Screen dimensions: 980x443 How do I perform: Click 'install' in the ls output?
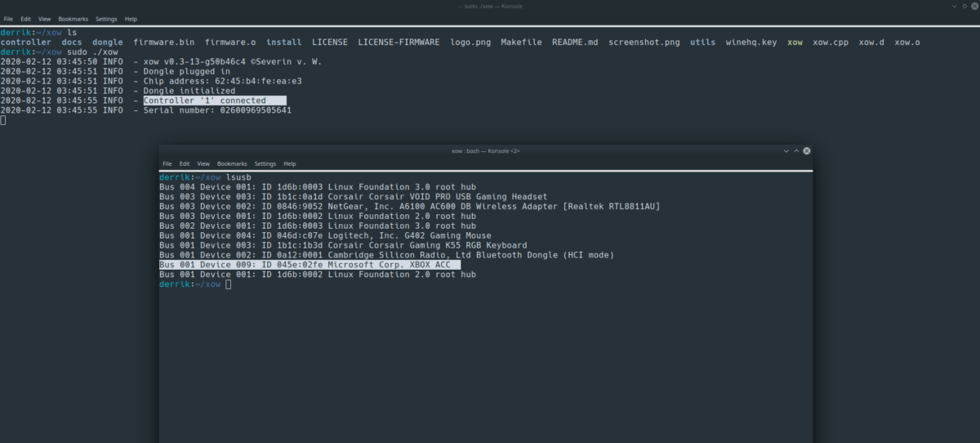[284, 42]
